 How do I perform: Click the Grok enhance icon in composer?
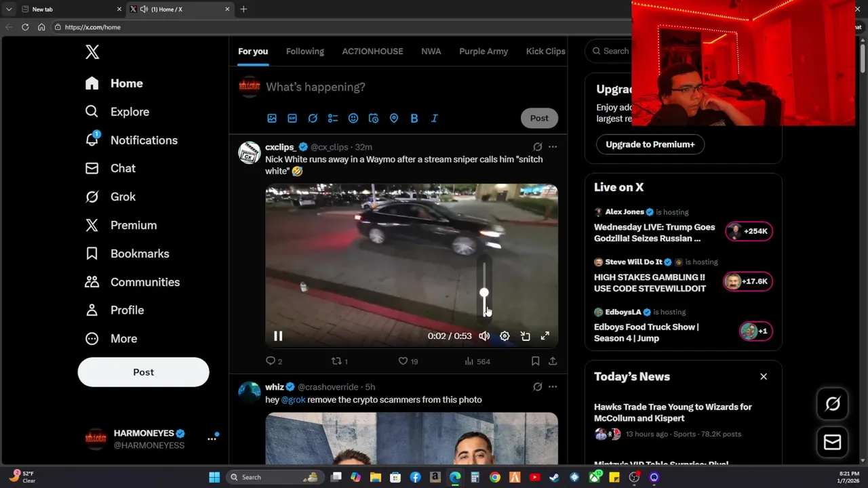click(313, 118)
